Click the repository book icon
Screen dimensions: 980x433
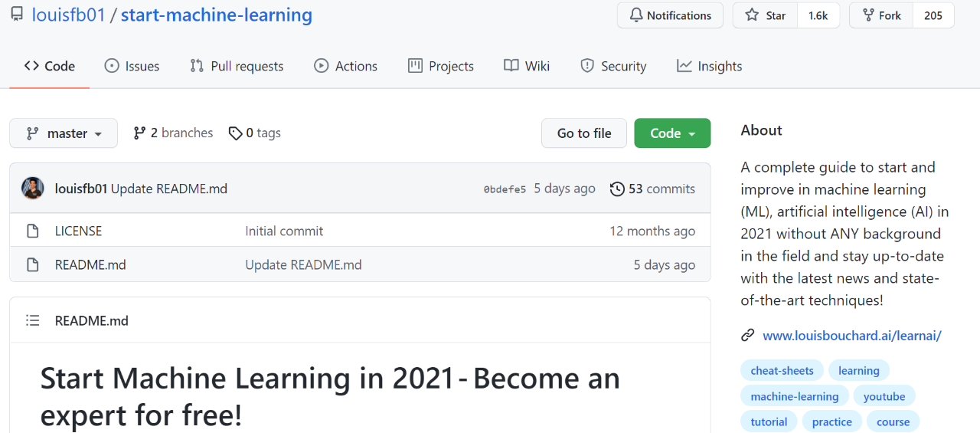pyautogui.click(x=17, y=15)
